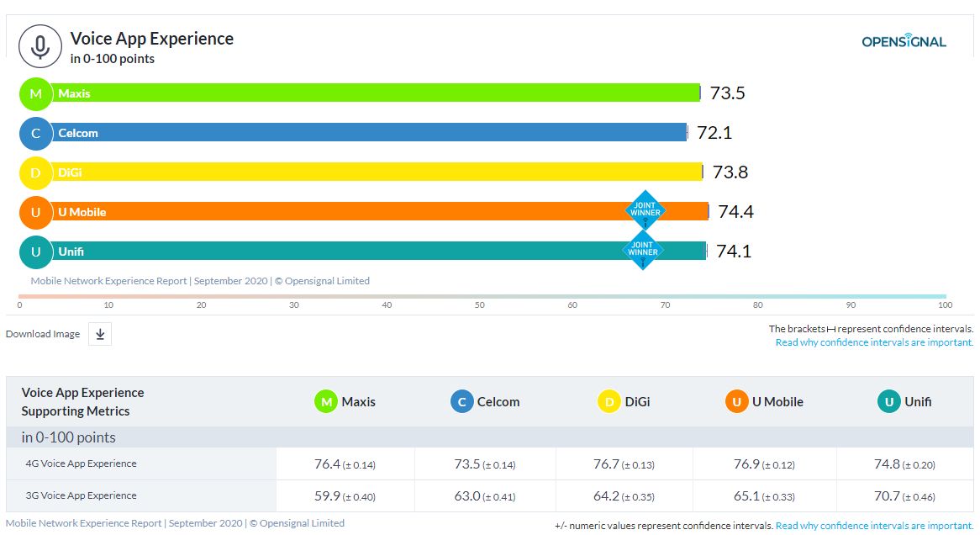Click the Download Image label
This screenshot has width=980, height=535.
tap(43, 334)
